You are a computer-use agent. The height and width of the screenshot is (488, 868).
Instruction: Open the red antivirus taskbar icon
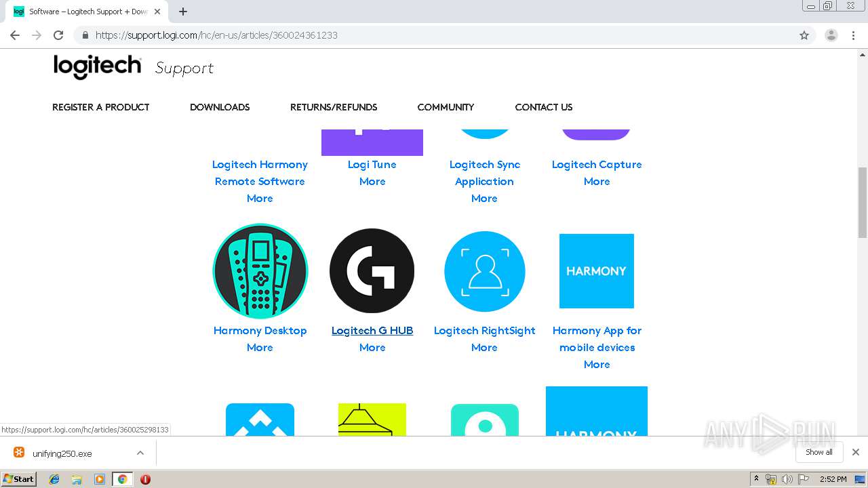tap(145, 479)
